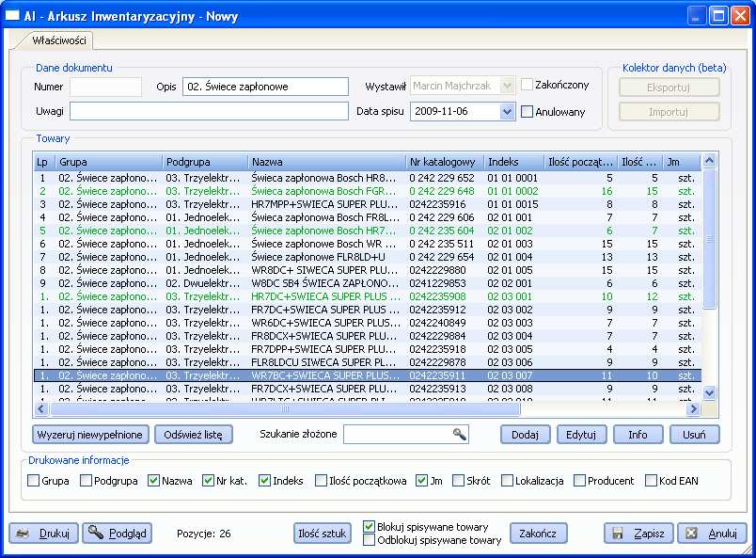Enable Producent print checkbox
The height and width of the screenshot is (558, 756).
point(579,480)
